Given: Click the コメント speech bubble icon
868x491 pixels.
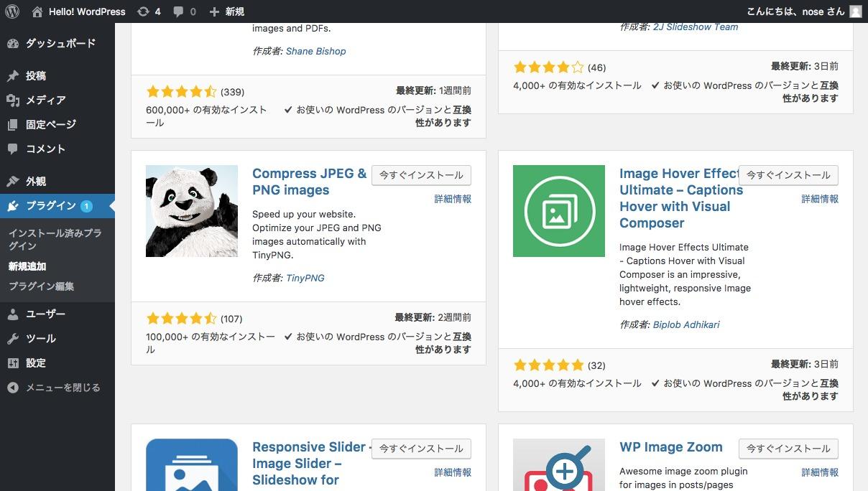Looking at the screenshot, I should (x=13, y=149).
